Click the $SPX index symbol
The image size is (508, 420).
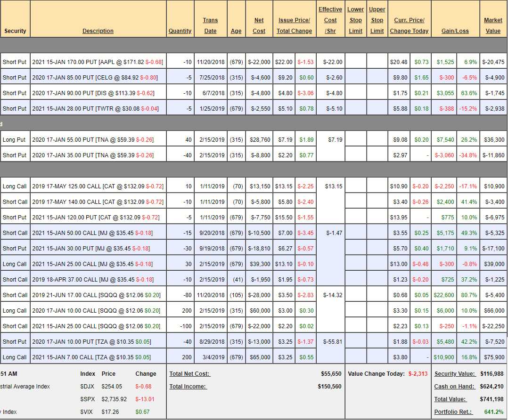(87, 399)
